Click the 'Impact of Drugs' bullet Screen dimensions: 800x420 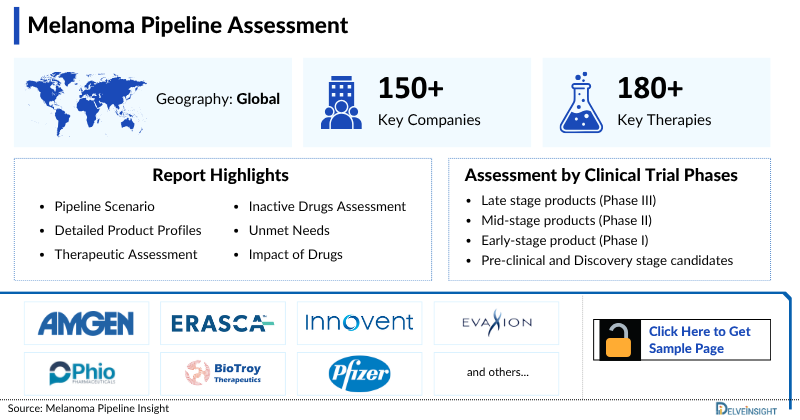click(295, 254)
